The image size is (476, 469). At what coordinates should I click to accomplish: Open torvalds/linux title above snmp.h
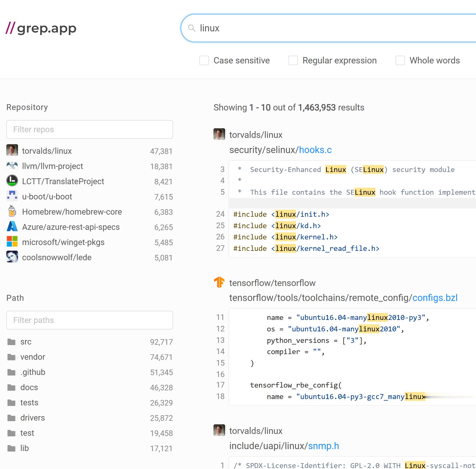[x=256, y=431]
